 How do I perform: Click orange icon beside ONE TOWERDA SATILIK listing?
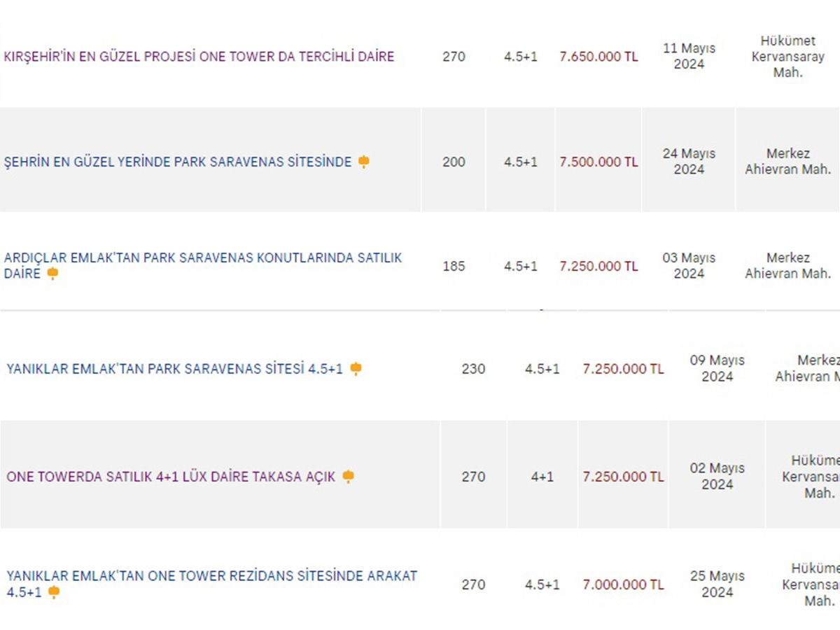click(348, 477)
